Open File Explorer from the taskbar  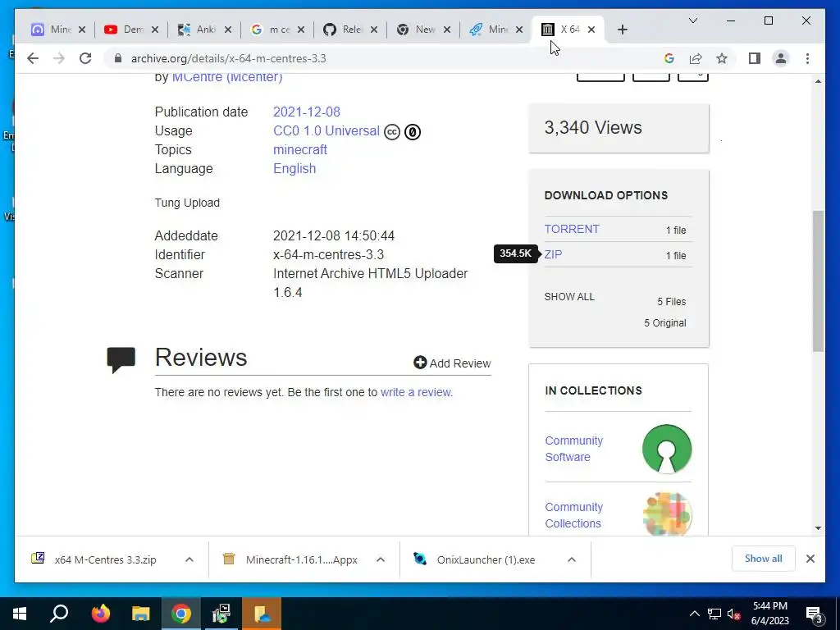140,614
